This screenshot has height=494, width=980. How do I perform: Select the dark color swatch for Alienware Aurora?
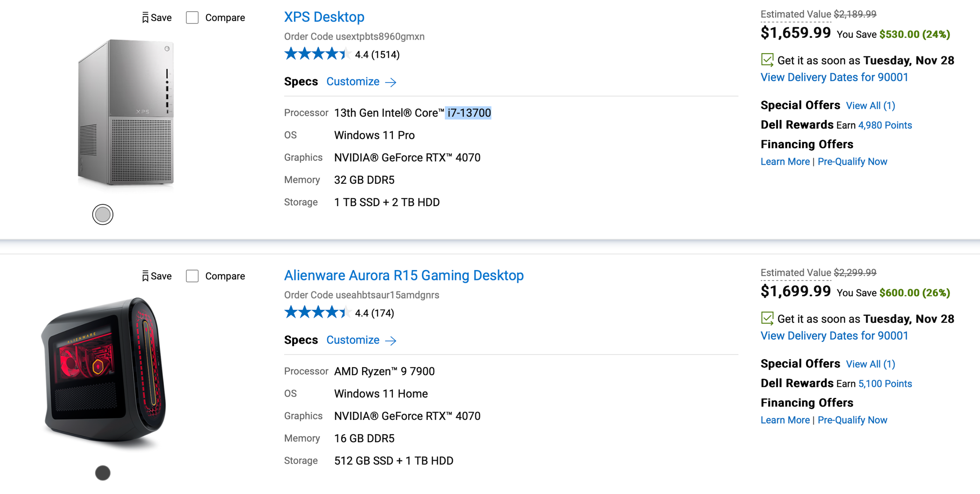point(103,473)
